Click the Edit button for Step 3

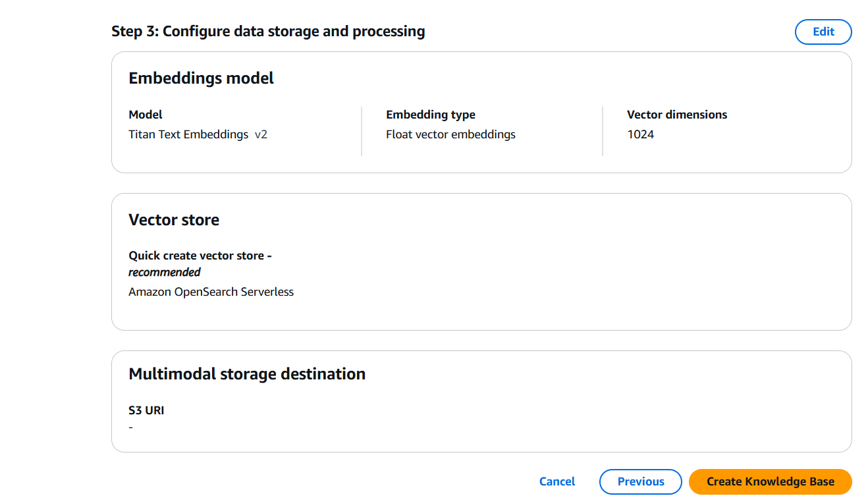point(823,32)
